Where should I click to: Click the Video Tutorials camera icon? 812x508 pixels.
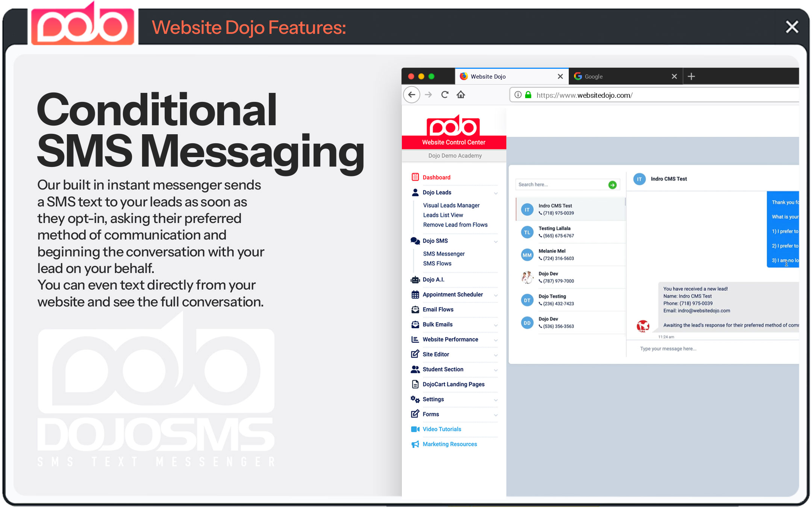pos(415,429)
